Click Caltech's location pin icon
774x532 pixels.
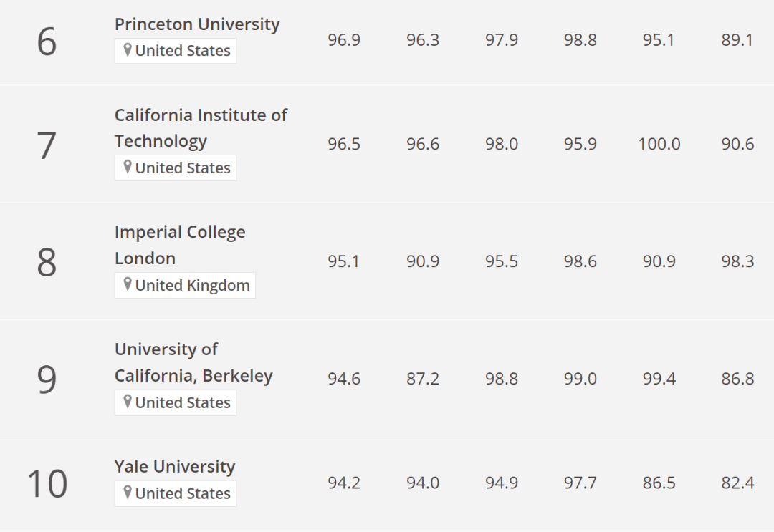(128, 168)
